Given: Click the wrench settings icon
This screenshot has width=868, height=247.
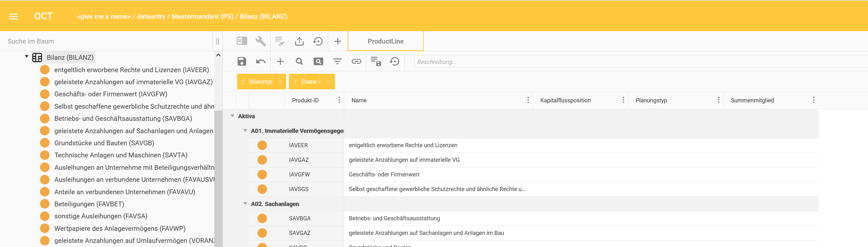Looking at the screenshot, I should point(260,41).
